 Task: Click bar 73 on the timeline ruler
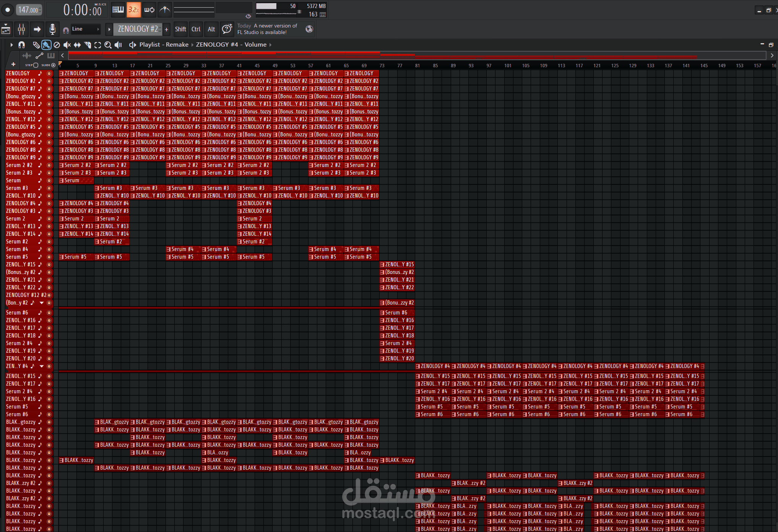coord(382,66)
